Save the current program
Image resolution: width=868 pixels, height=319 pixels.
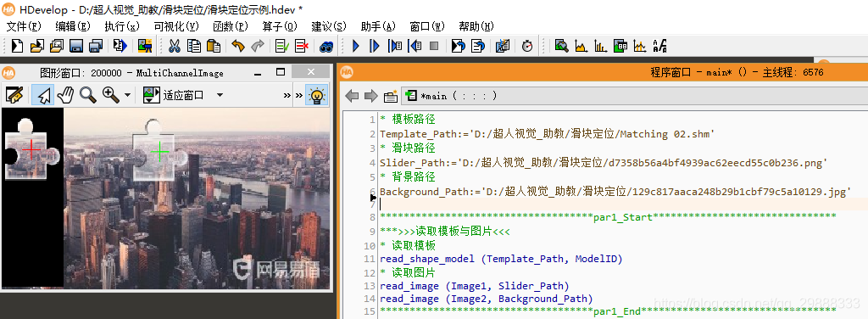[x=76, y=46]
